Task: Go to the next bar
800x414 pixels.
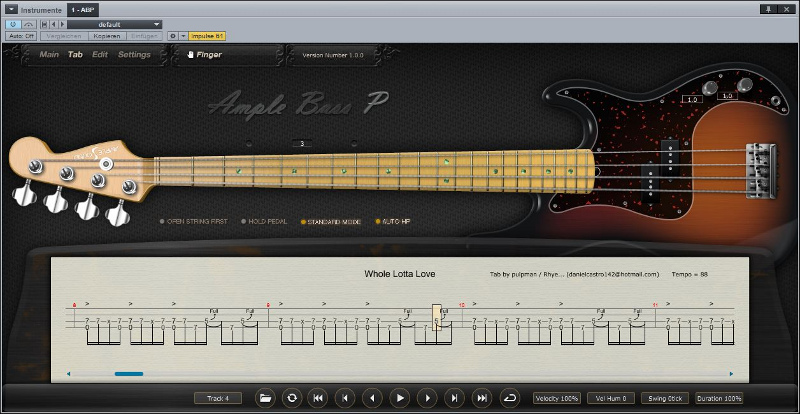Action: [455, 398]
